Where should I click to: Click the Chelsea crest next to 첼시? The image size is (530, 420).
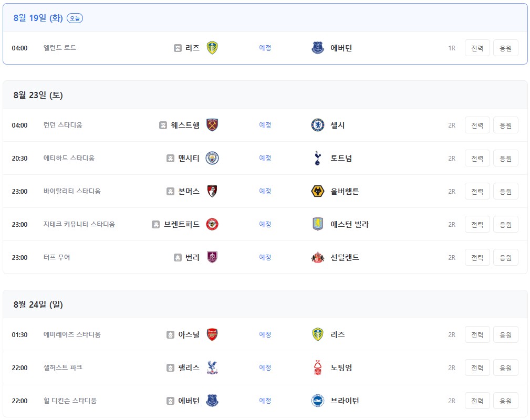tap(317, 125)
